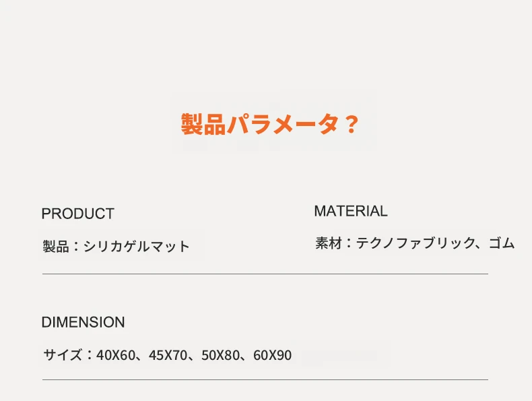
Task: Click the orange 製品パラメータ？ heading
Action: click(270, 124)
